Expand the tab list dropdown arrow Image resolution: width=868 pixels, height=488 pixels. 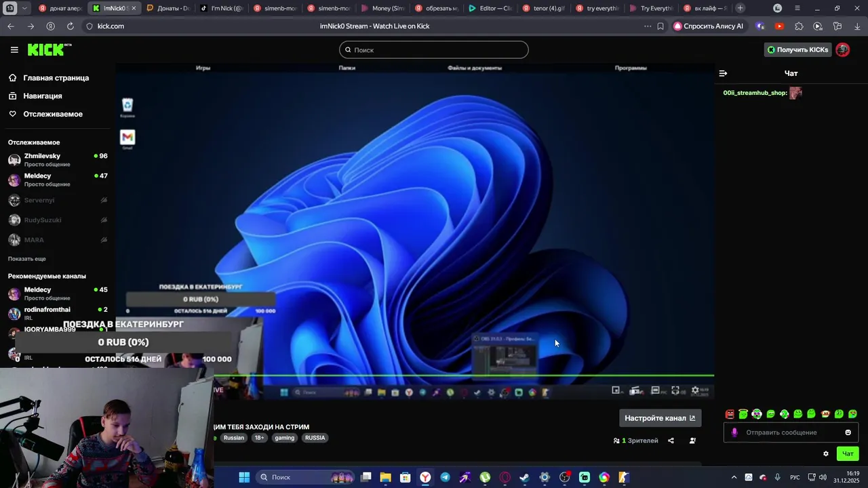[25, 8]
